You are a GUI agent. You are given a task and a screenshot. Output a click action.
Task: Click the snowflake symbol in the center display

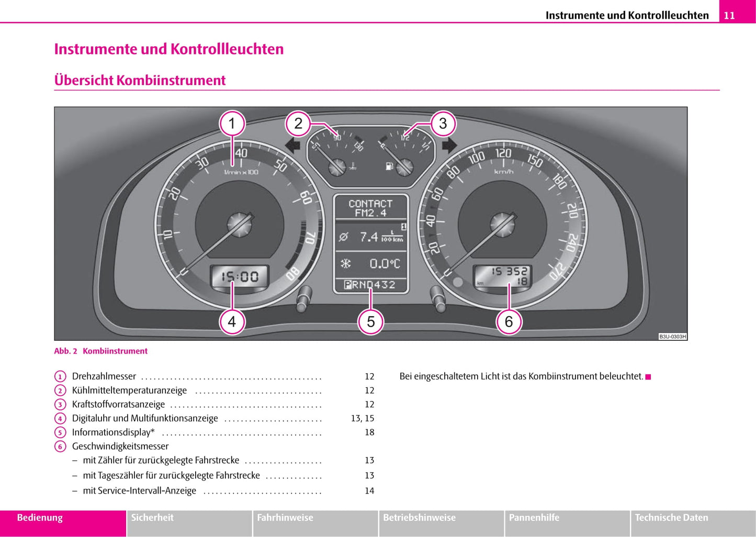point(346,264)
